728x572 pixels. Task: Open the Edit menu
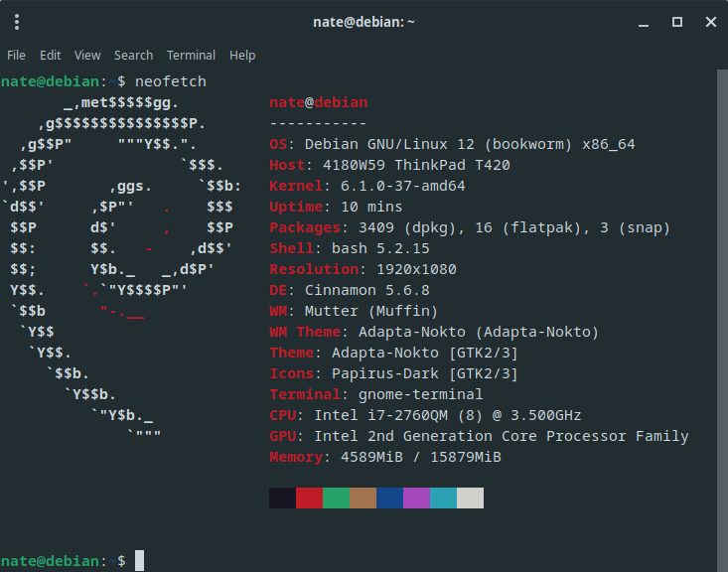pyautogui.click(x=50, y=56)
